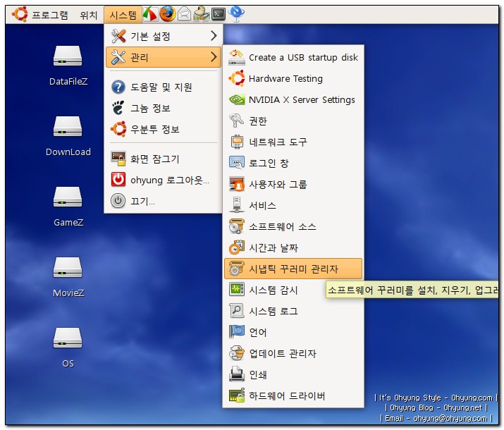Click the server tower icon beside 서비스

237,205
